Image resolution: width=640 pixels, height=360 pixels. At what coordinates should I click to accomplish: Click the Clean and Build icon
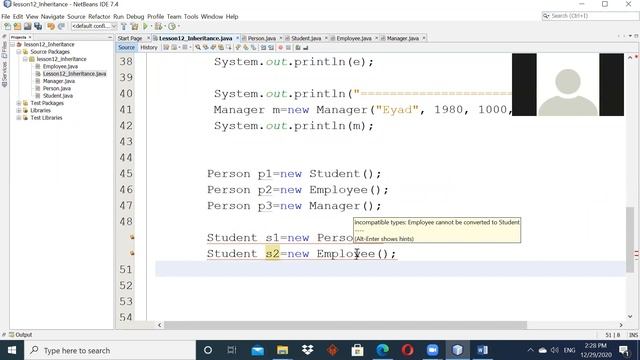134,27
